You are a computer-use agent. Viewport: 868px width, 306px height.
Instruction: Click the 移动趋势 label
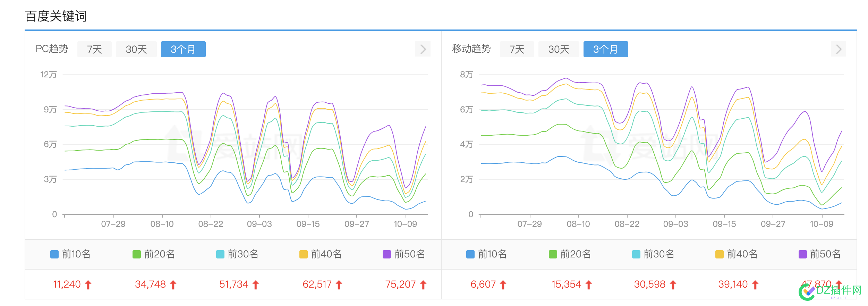click(471, 49)
